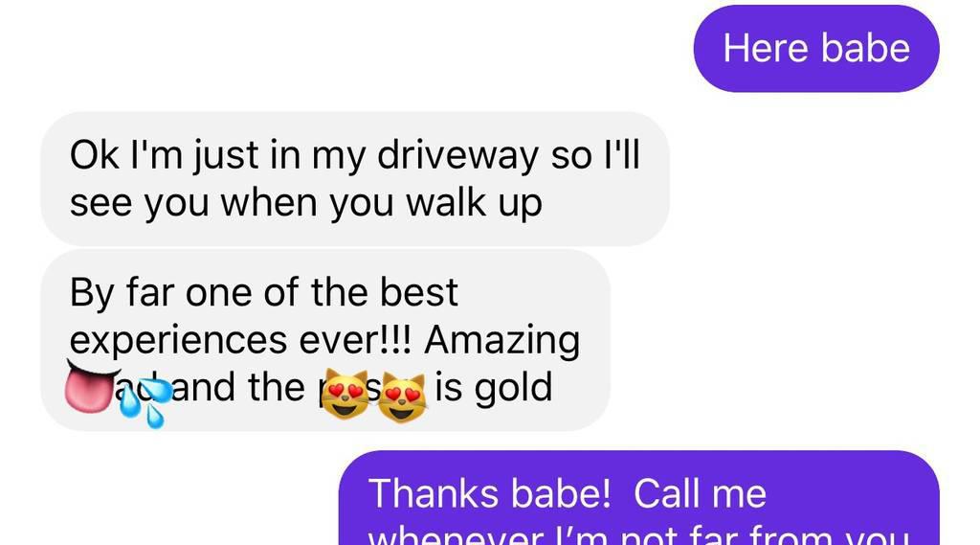Screen dimensions: 980x545
Task: Click 'experiences ever!!!' in the gray bubble
Action: 240,340
